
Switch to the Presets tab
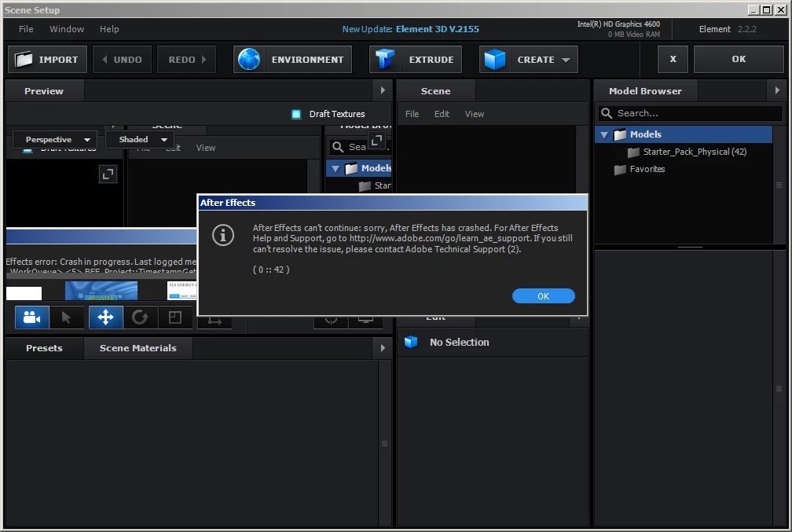44,348
